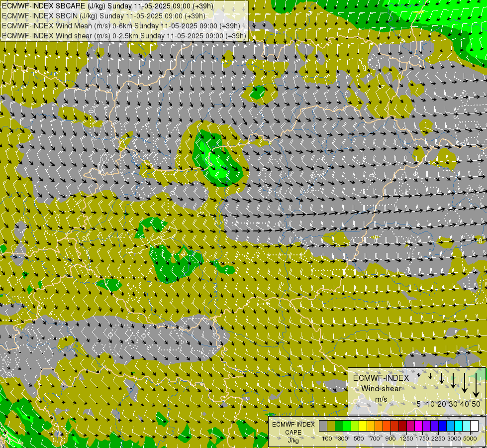Image resolution: width=487 pixels, height=448 pixels.
Task: Click the '50' wind shear scale value
Action: pos(476,404)
